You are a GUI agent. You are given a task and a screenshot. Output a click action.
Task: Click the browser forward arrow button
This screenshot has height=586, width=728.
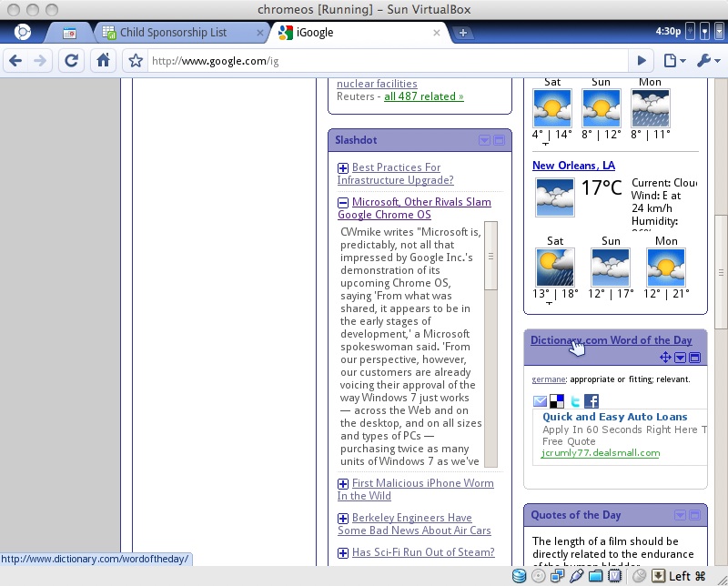[40, 60]
